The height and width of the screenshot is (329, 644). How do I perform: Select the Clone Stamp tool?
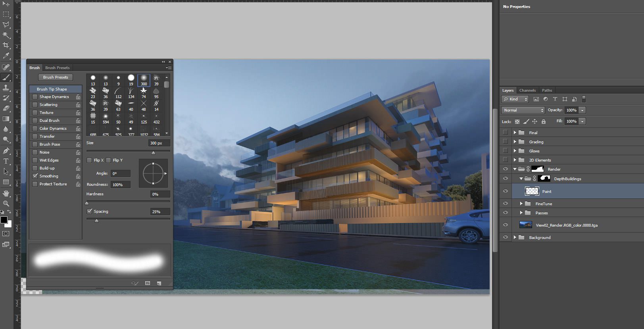[x=6, y=88]
